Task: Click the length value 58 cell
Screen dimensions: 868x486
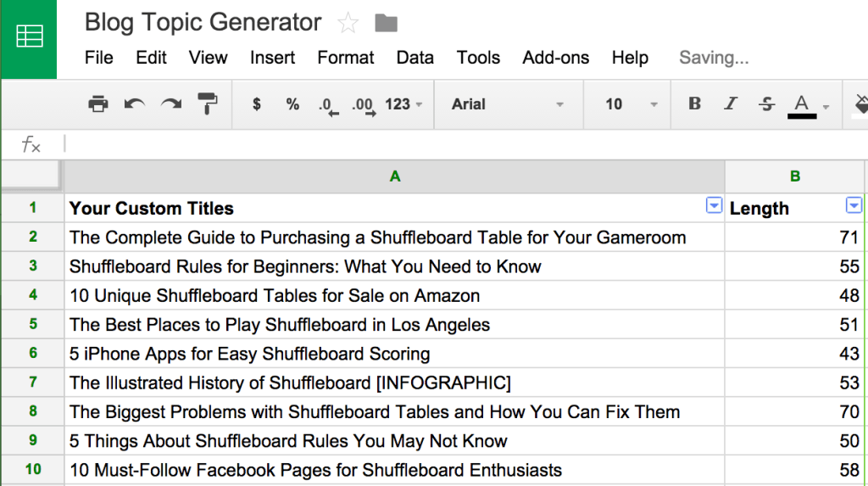Action: pos(794,470)
